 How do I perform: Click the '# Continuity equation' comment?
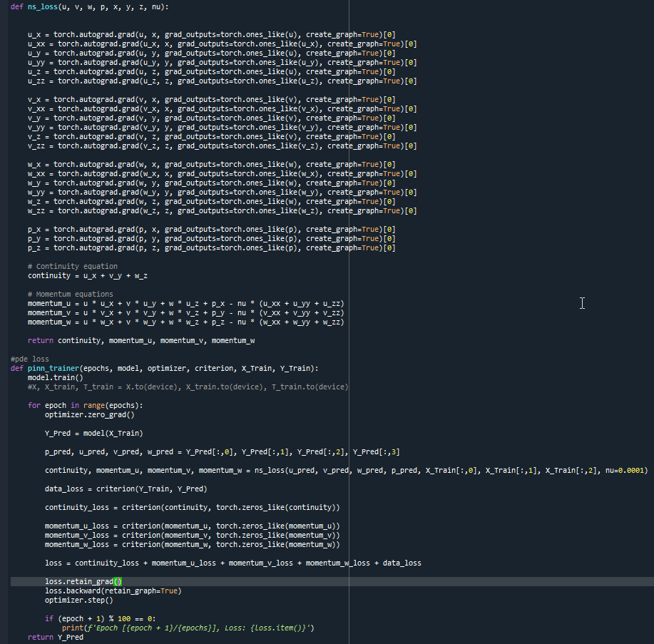pyautogui.click(x=73, y=266)
